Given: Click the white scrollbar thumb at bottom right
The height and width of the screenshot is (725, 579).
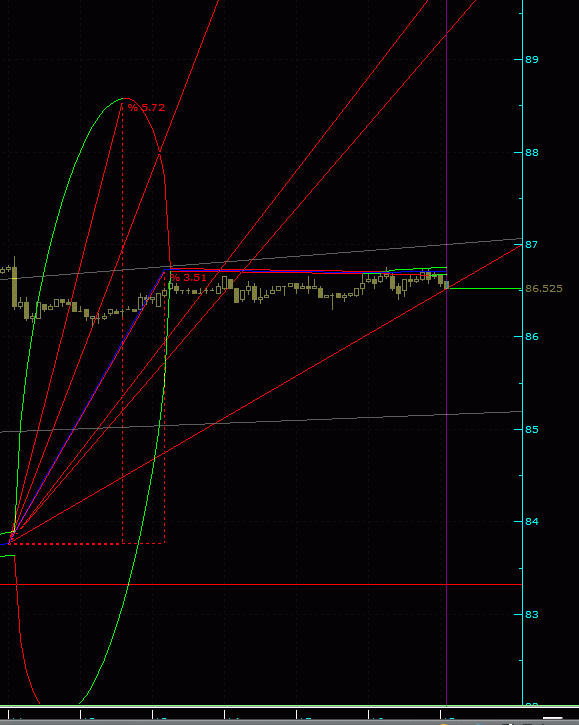Looking at the screenshot, I should pos(552,718).
